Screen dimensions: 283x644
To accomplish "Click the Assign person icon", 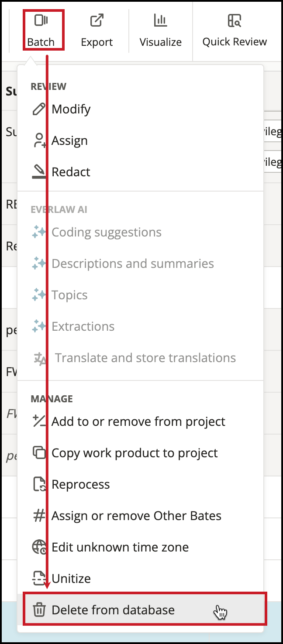I will pos(39,140).
